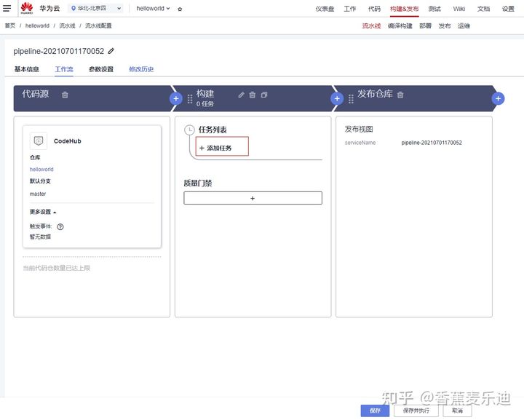Select the 发布 submenu item

[x=445, y=25]
